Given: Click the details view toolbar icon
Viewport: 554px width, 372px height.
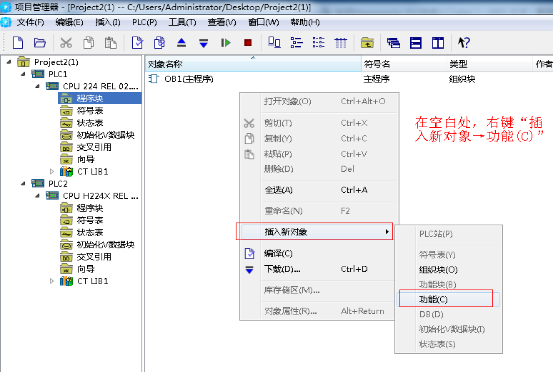Looking at the screenshot, I should pyautogui.click(x=341, y=43).
